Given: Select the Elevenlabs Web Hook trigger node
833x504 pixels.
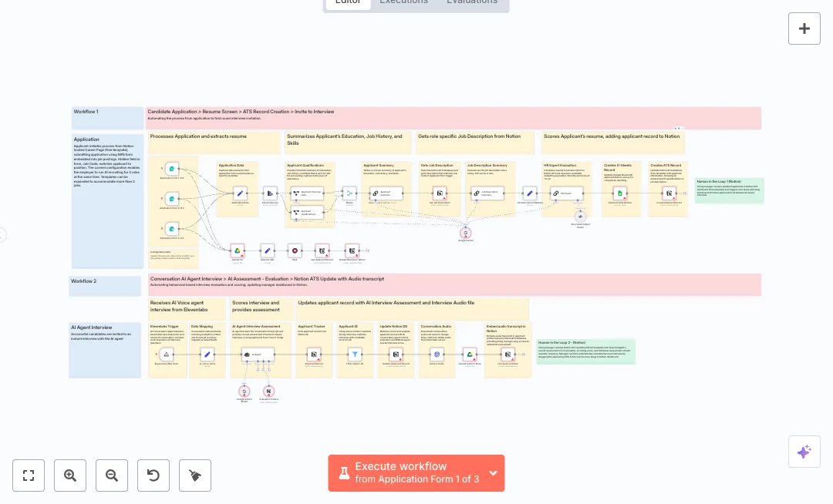Looking at the screenshot, I should (x=167, y=354).
